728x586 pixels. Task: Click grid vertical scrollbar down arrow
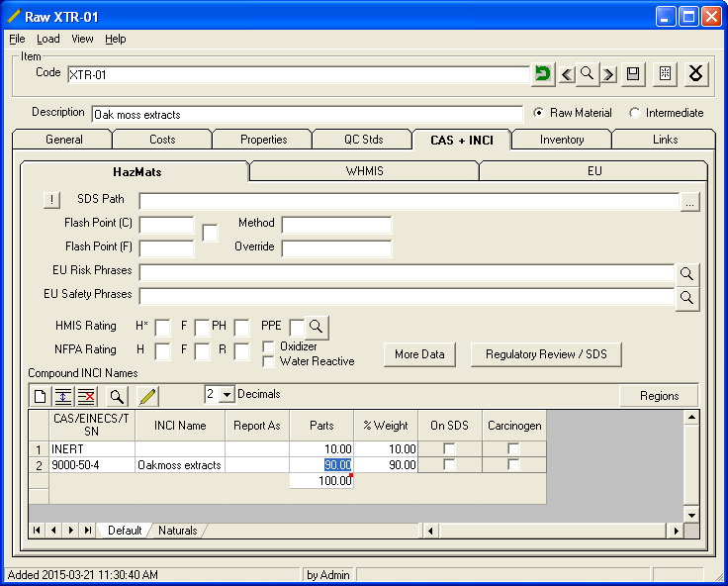691,515
